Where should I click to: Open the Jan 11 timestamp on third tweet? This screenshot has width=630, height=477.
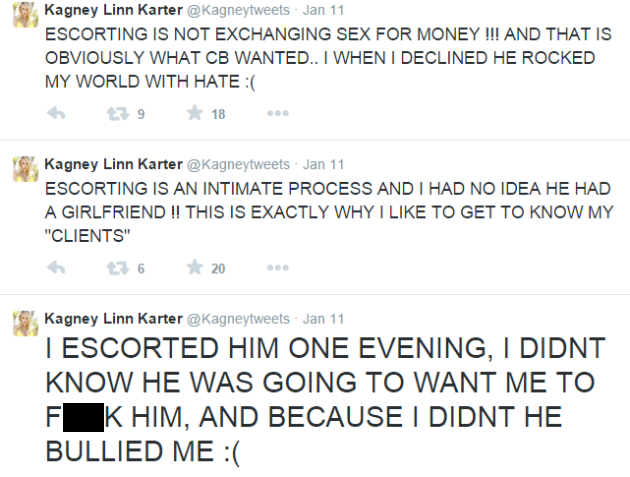point(323,319)
